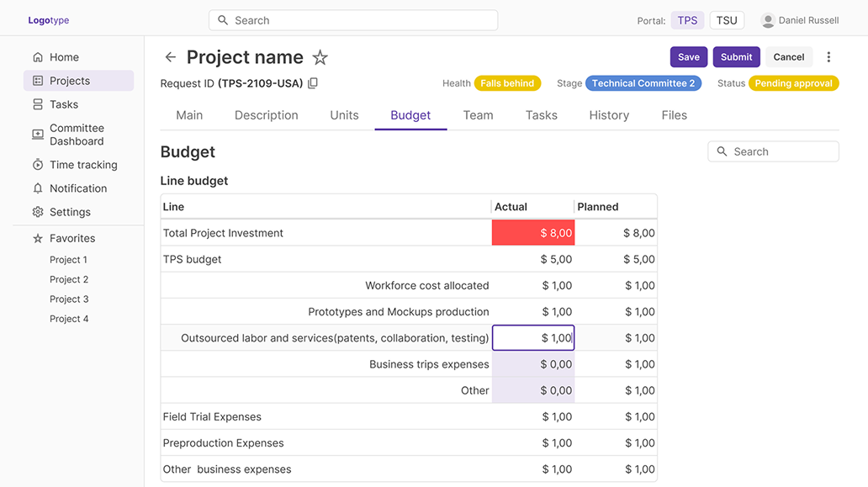Switch to the Team tab
Viewport: 868px width, 487px height.
(x=478, y=115)
